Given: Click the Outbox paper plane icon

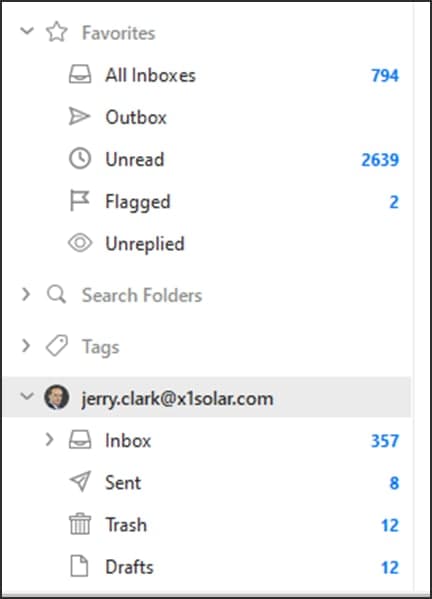Looking at the screenshot, I should [79, 117].
